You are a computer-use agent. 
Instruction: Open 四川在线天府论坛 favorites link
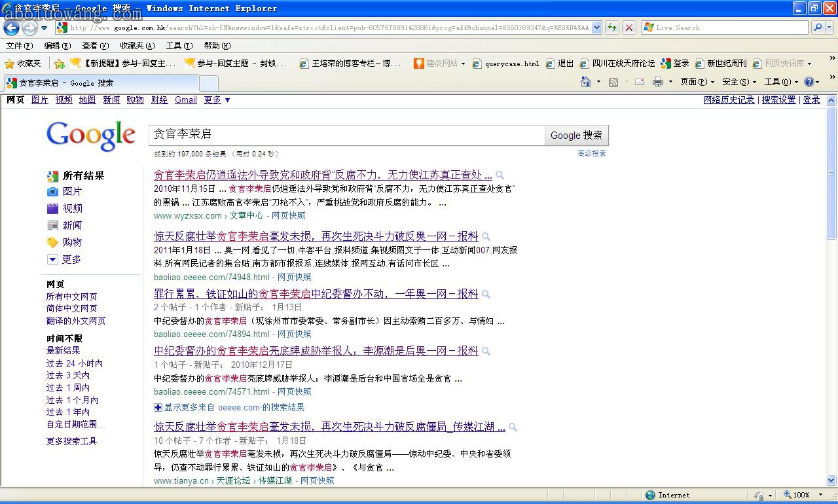(x=617, y=63)
